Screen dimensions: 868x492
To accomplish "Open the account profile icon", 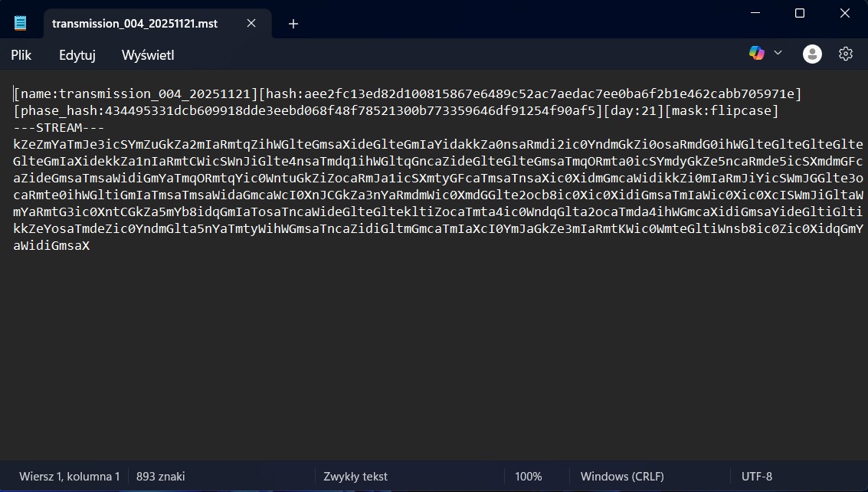I will pyautogui.click(x=812, y=54).
